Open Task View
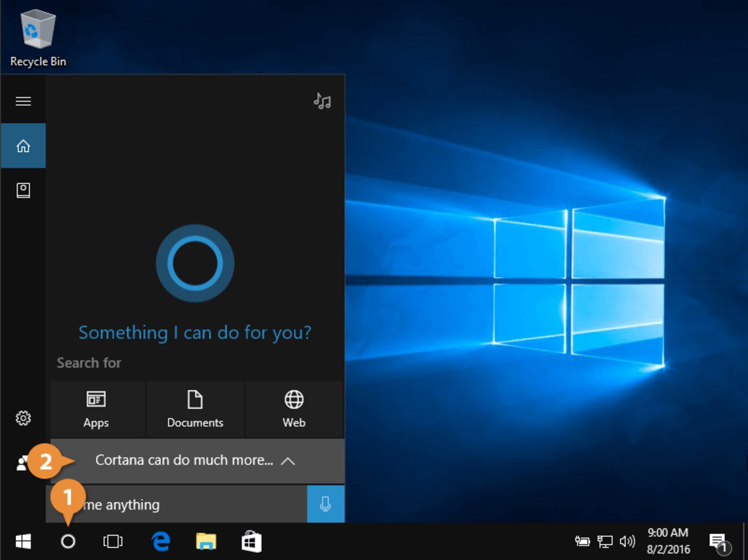Image resolution: width=748 pixels, height=560 pixels. click(x=113, y=541)
